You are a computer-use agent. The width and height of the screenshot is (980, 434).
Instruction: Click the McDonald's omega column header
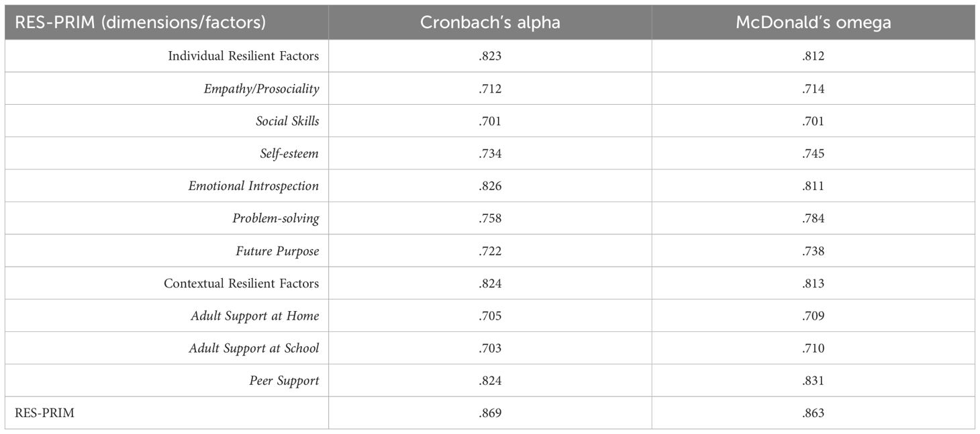(x=813, y=22)
